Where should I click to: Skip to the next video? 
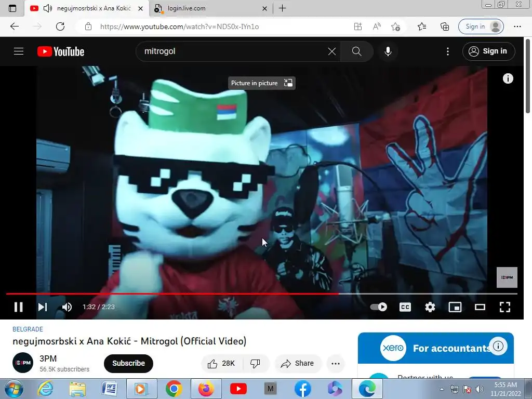43,307
